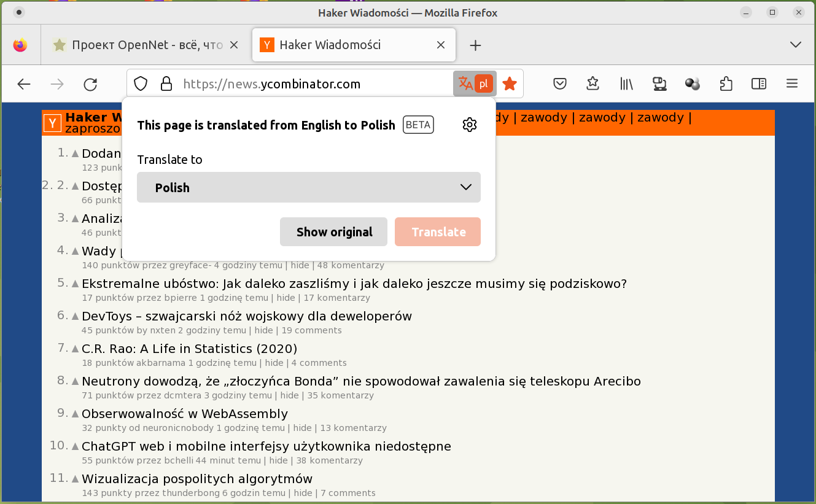Click the URL address field
The height and width of the screenshot is (504, 816).
point(307,84)
